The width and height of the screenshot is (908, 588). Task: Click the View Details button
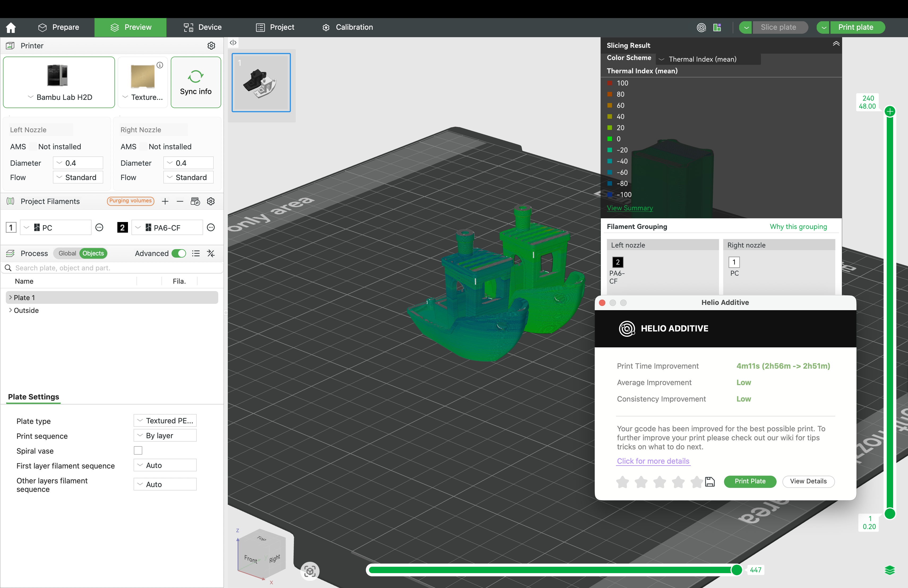[808, 481]
